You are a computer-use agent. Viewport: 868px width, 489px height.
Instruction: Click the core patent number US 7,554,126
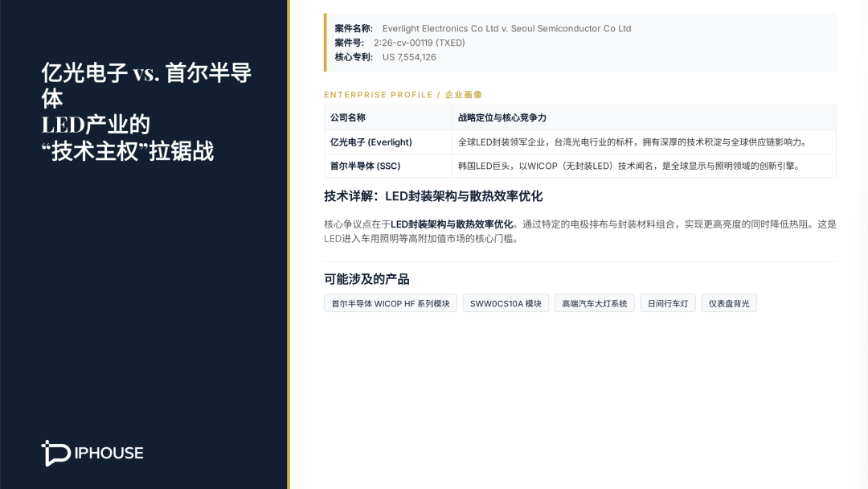coord(409,57)
